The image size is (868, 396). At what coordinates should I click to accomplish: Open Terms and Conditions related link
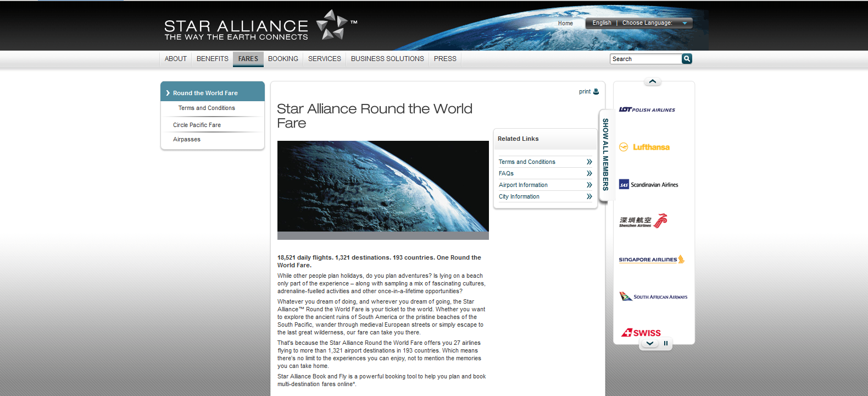pyautogui.click(x=527, y=162)
